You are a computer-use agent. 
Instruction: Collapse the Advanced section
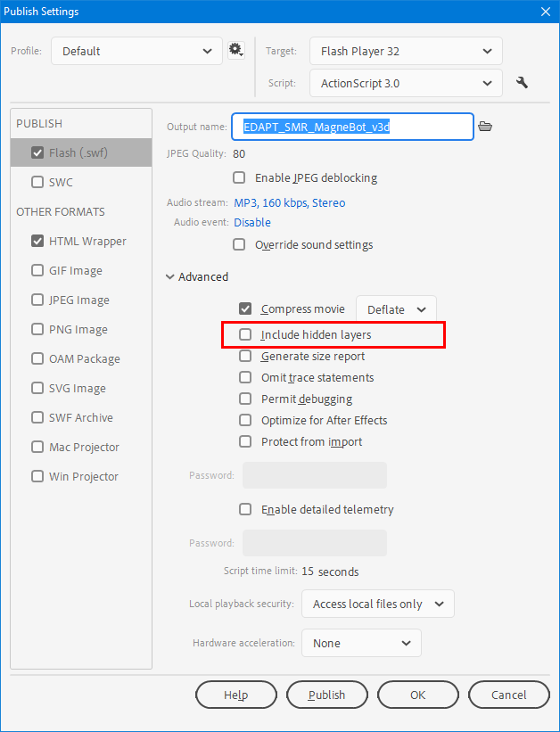click(170, 277)
